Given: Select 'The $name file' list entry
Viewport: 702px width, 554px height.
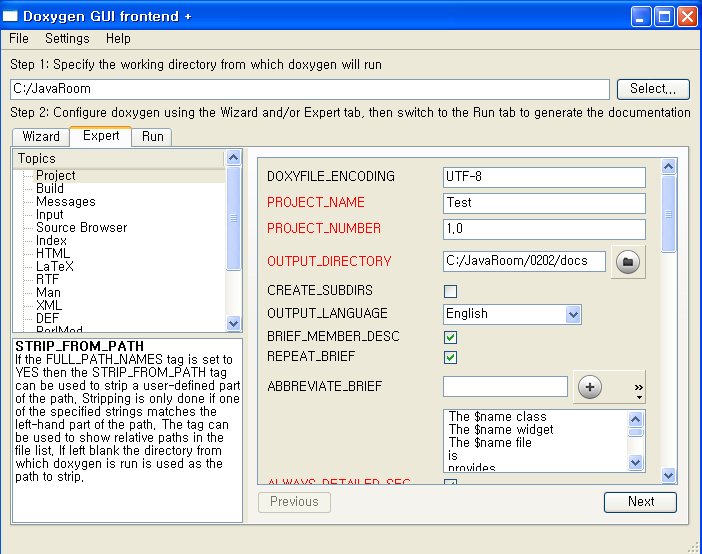Looking at the screenshot, I should pyautogui.click(x=490, y=442).
